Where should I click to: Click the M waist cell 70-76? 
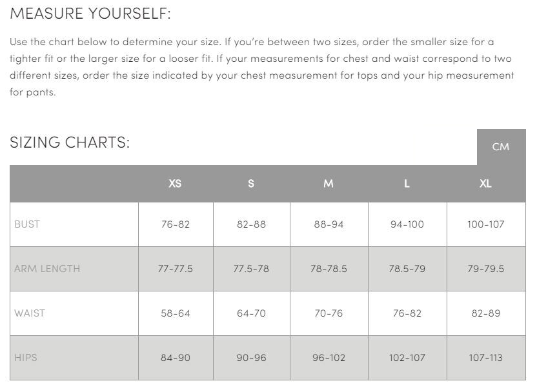[328, 313]
